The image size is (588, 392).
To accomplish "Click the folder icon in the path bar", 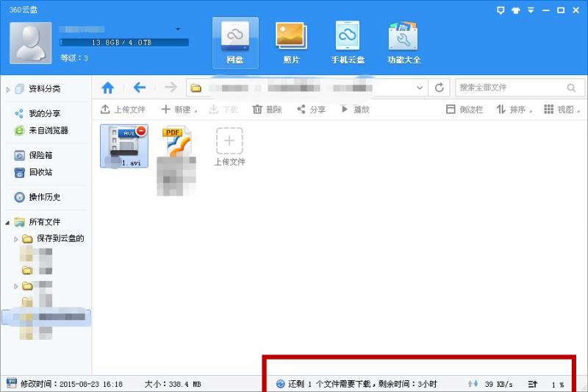I will (x=196, y=88).
